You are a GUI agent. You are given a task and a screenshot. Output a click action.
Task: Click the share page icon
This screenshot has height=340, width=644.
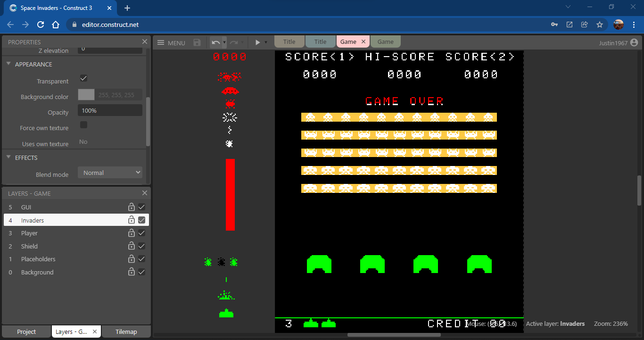(x=585, y=25)
